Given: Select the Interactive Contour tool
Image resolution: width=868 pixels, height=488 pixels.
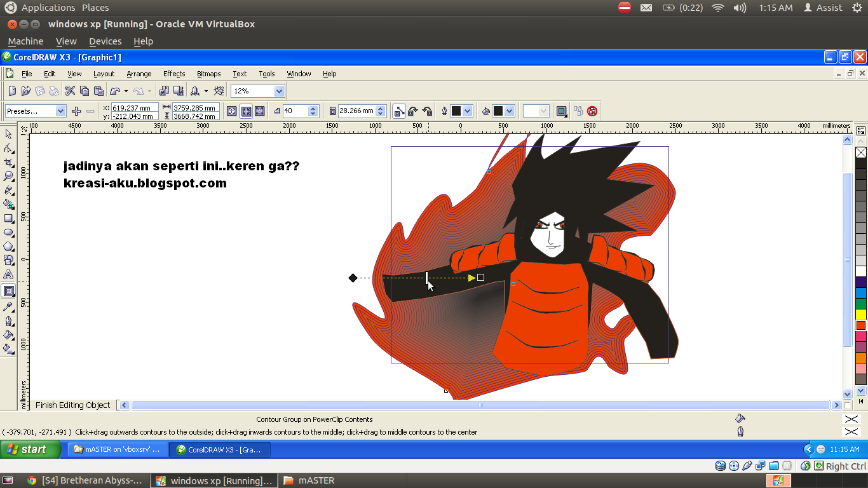Looking at the screenshot, I should point(8,291).
